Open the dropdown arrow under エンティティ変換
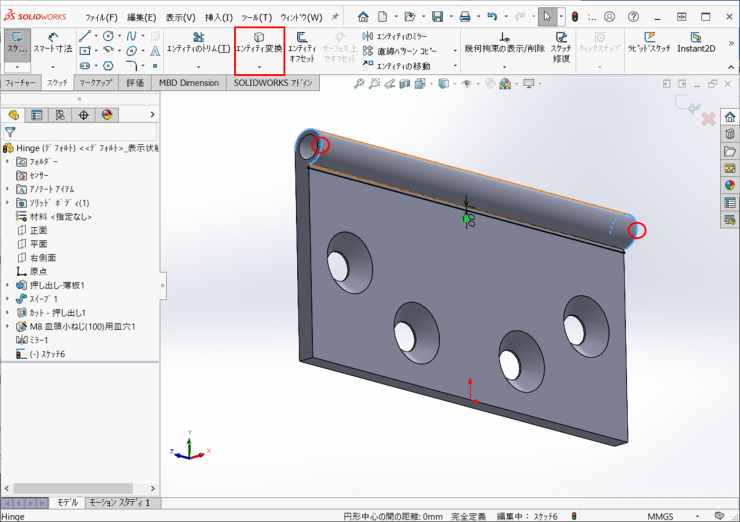 coord(259,67)
